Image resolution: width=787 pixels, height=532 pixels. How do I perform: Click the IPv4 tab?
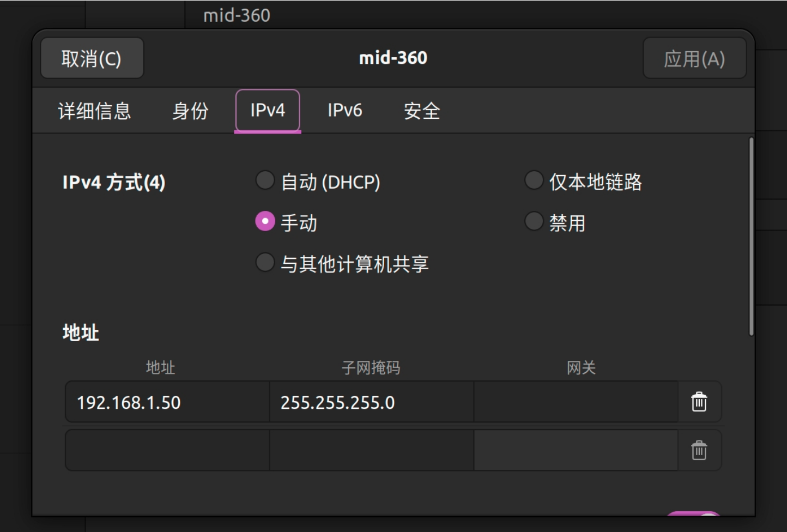tap(268, 111)
